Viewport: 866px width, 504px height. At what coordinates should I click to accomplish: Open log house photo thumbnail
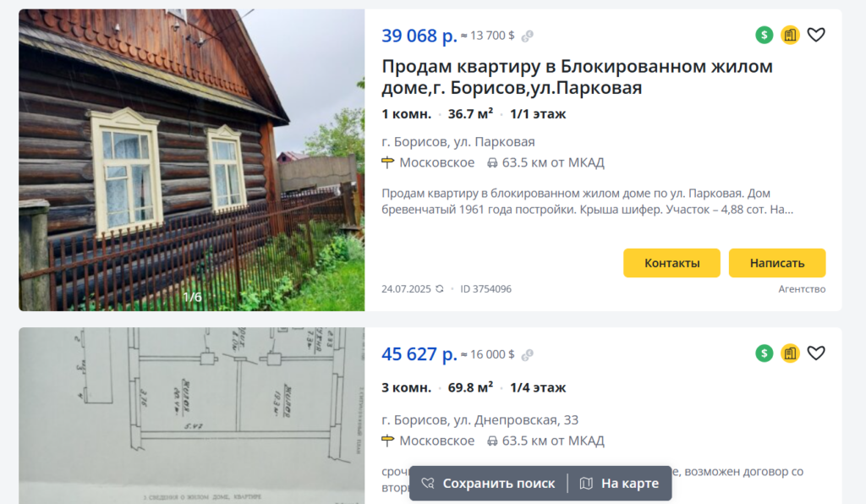192,160
